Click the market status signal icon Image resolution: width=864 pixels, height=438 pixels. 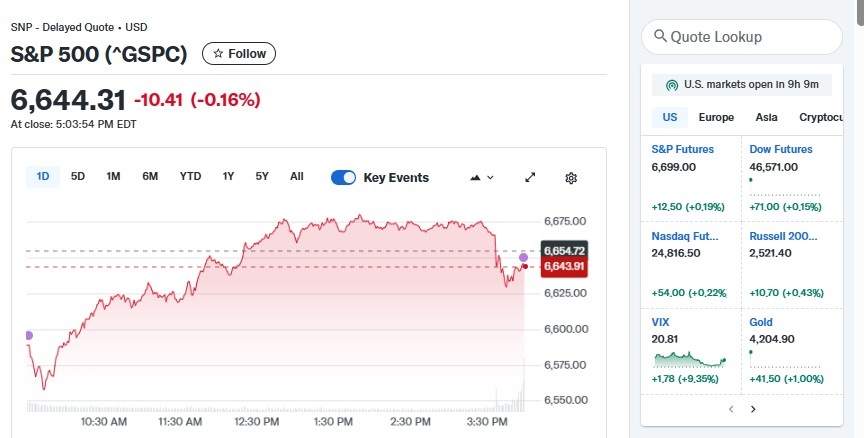tap(672, 85)
